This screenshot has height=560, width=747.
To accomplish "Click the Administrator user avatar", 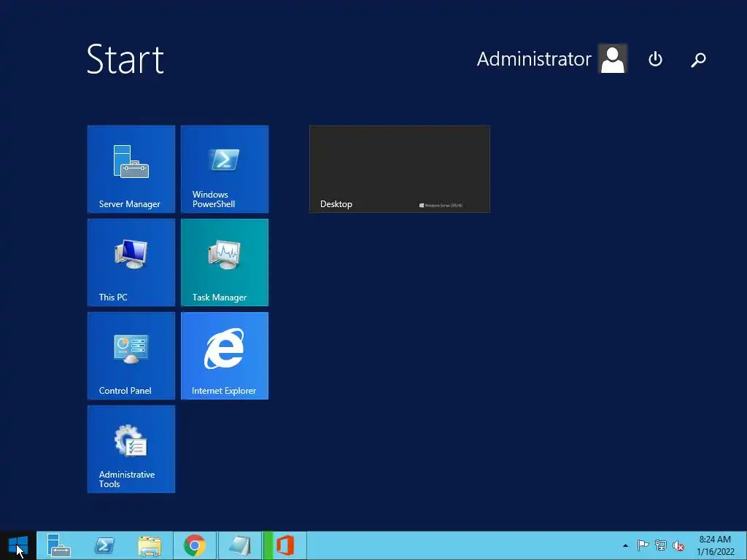I will click(613, 58).
